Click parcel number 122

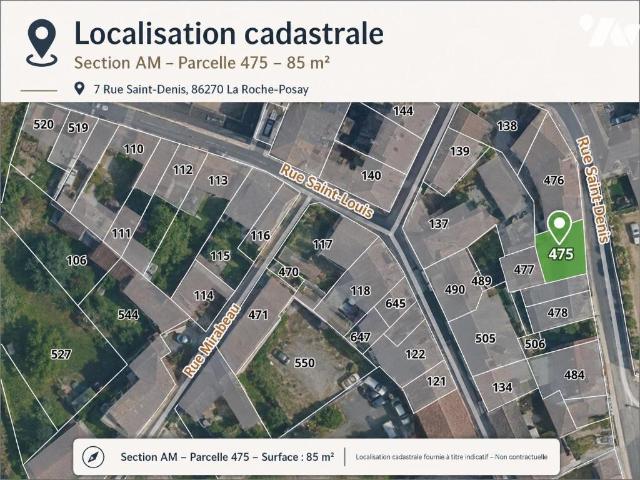pos(415,353)
